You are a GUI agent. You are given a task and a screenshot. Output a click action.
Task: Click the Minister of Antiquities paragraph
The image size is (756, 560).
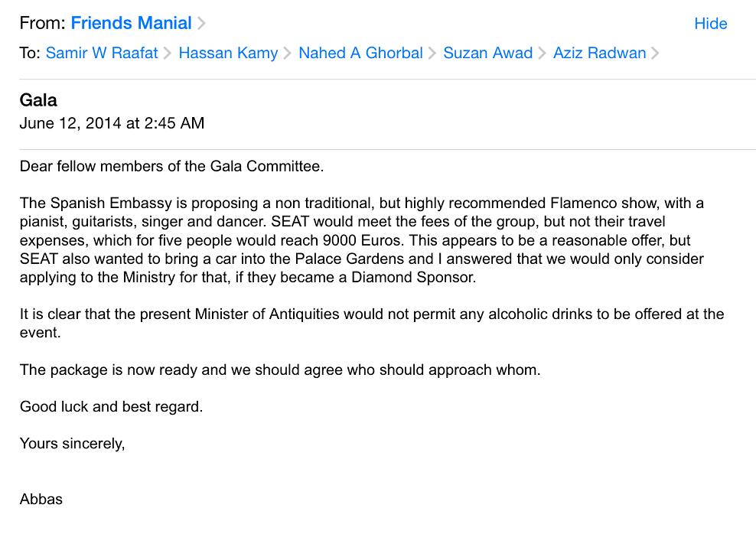(x=372, y=324)
